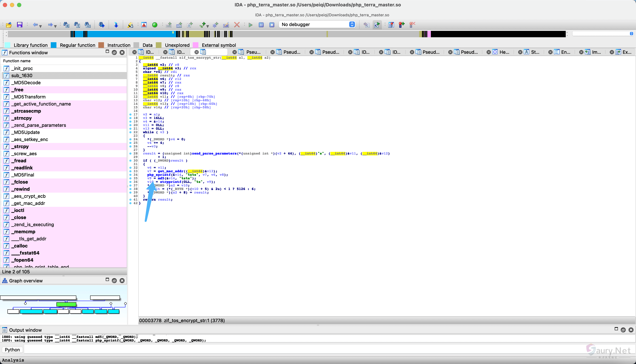Click the green run circle icon
This screenshot has width=636, height=364.
click(x=155, y=25)
